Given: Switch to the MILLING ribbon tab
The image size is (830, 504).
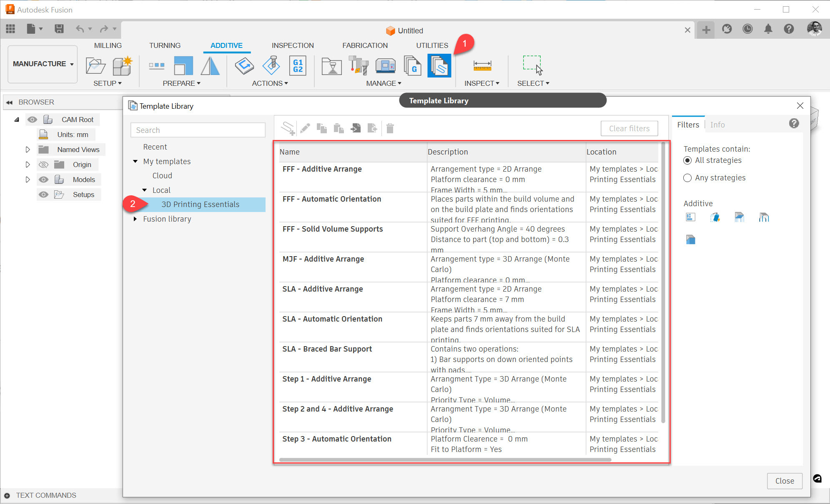Looking at the screenshot, I should (x=108, y=45).
